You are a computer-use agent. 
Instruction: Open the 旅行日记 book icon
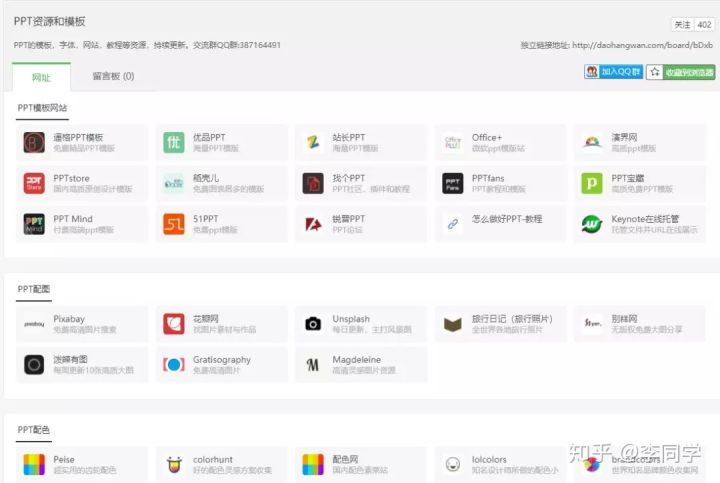click(x=453, y=324)
